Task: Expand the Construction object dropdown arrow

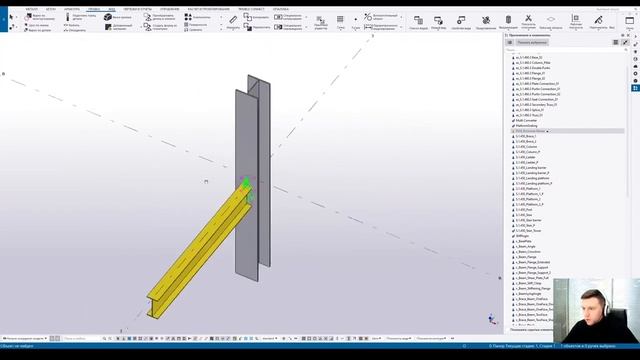Action: tap(401, 17)
